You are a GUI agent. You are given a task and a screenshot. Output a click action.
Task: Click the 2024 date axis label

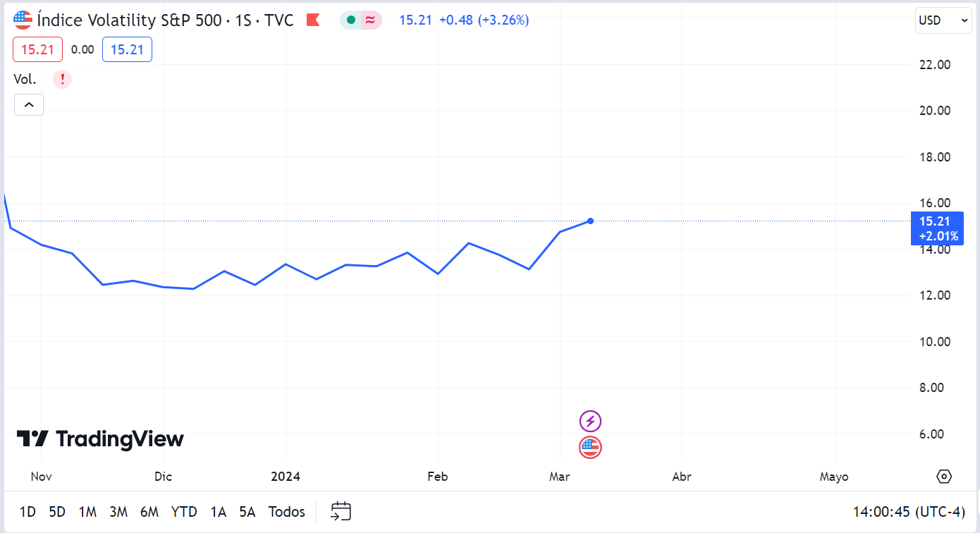point(286,477)
